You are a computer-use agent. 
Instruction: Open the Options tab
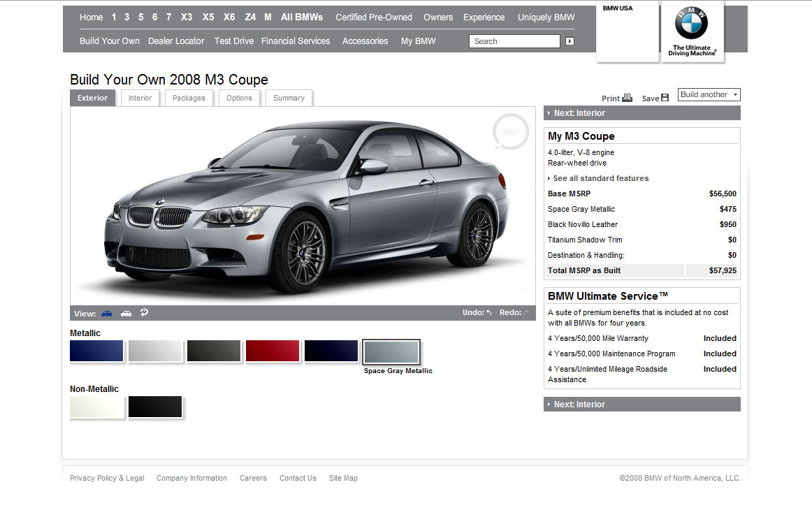239,98
